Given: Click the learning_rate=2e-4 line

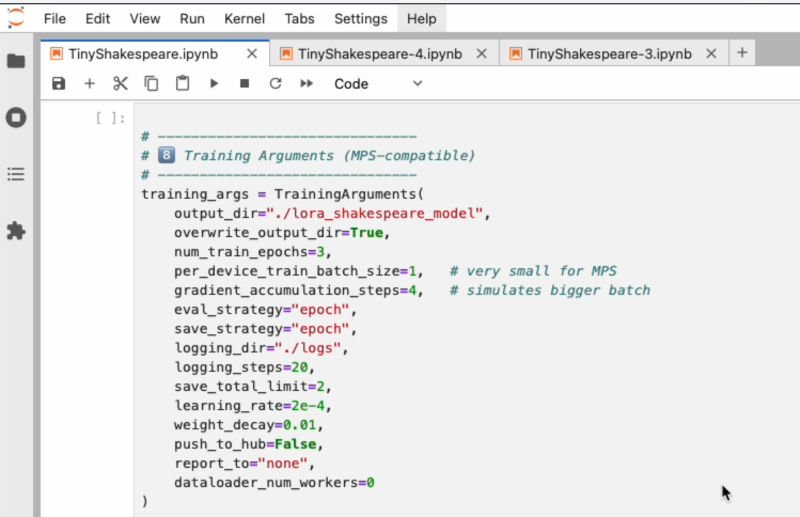Looking at the screenshot, I should click(x=253, y=406).
